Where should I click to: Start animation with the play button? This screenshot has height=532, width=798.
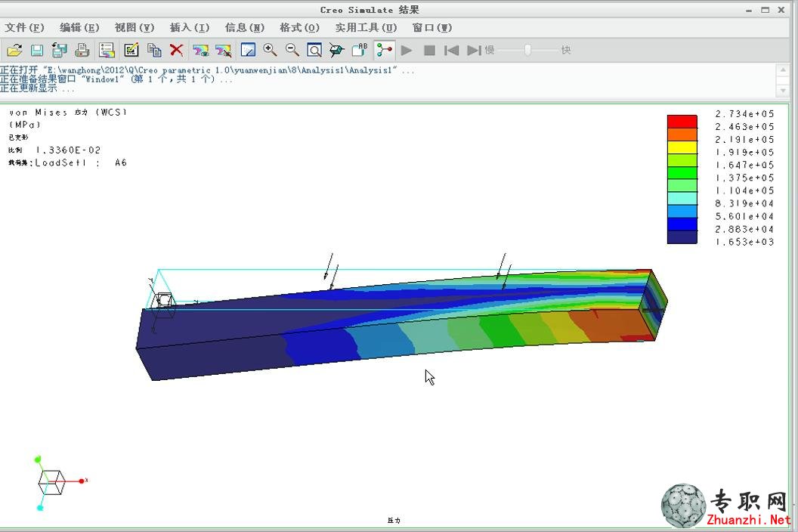406,50
